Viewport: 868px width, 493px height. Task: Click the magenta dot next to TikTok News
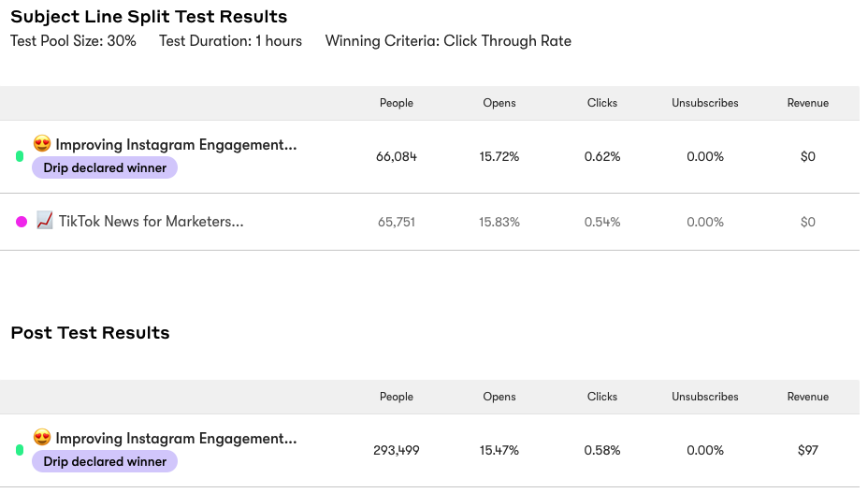(x=22, y=222)
